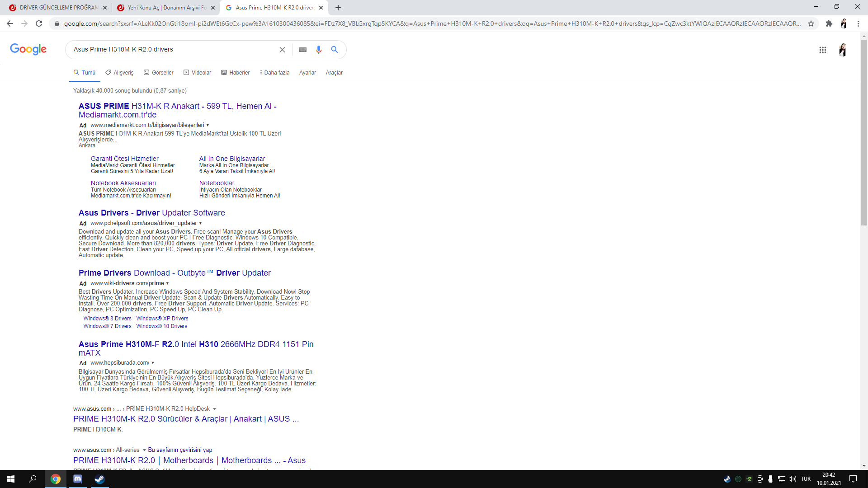Open Asus Drivers - Driver Updater Software ad
This screenshot has height=488, width=868.
click(x=151, y=213)
